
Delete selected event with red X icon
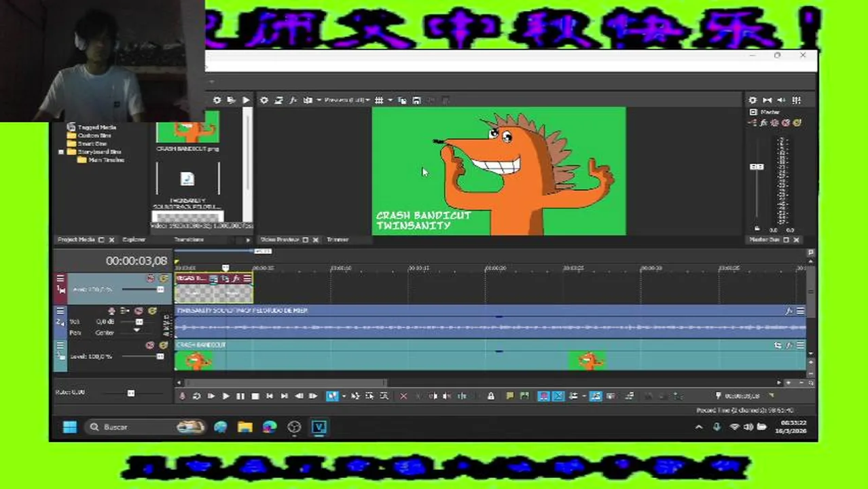pos(403,396)
